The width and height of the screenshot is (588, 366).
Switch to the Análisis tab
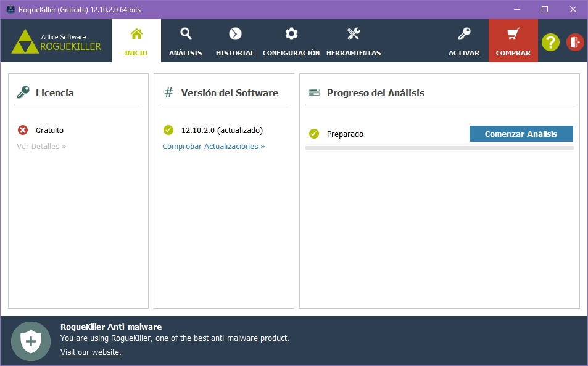click(x=186, y=41)
